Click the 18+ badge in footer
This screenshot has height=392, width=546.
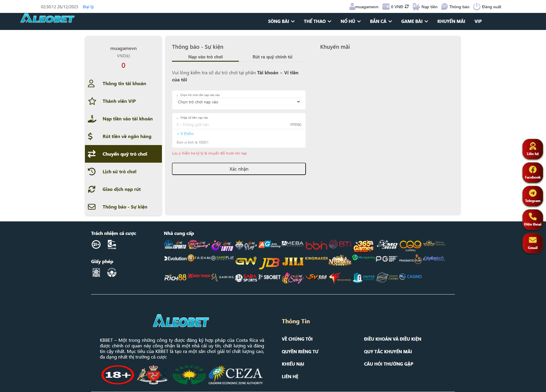118,375
